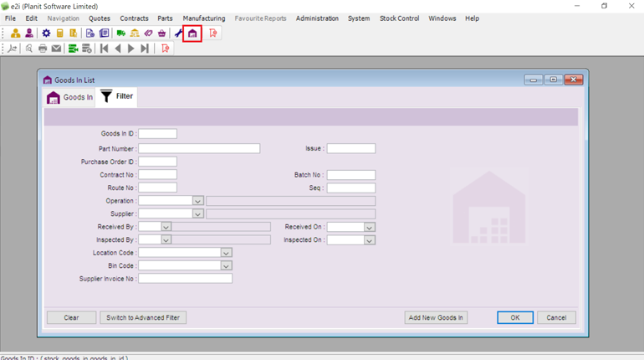The image size is (644, 360).
Task: Open the System menu
Action: (x=359, y=18)
